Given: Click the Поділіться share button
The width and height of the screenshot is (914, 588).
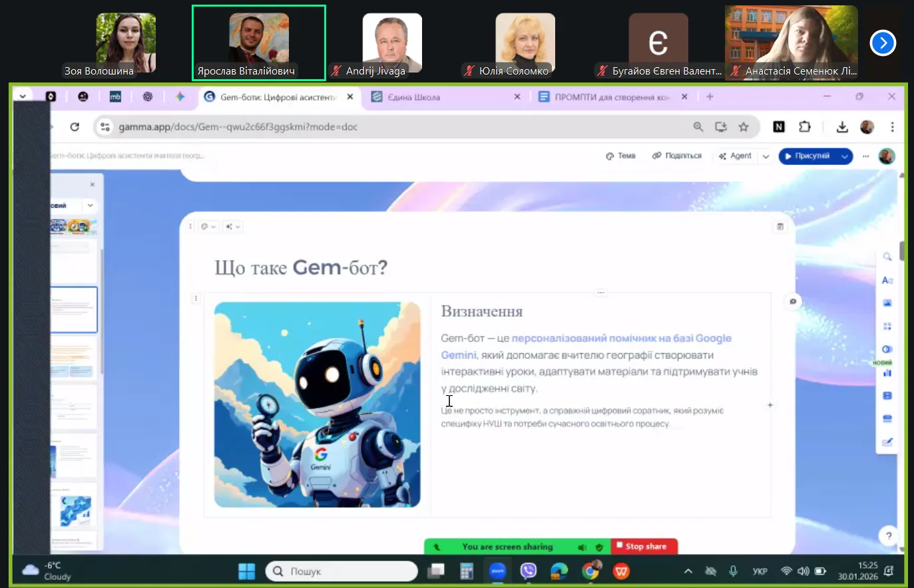Looking at the screenshot, I should [x=677, y=156].
